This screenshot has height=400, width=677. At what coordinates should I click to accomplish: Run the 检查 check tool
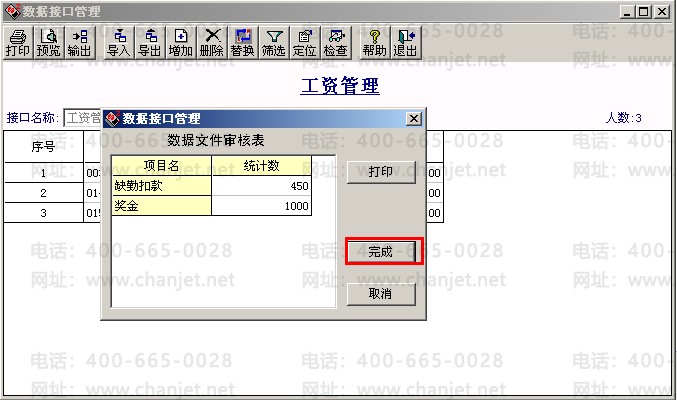[336, 42]
